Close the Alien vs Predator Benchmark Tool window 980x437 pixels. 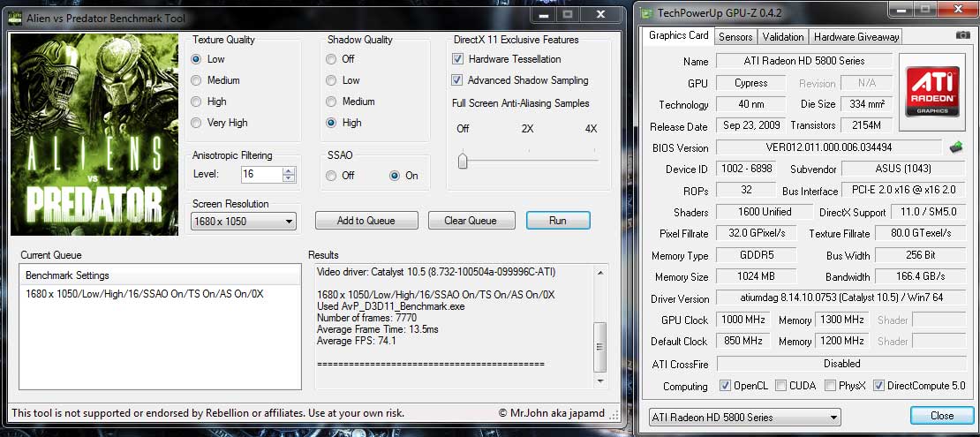tap(600, 14)
